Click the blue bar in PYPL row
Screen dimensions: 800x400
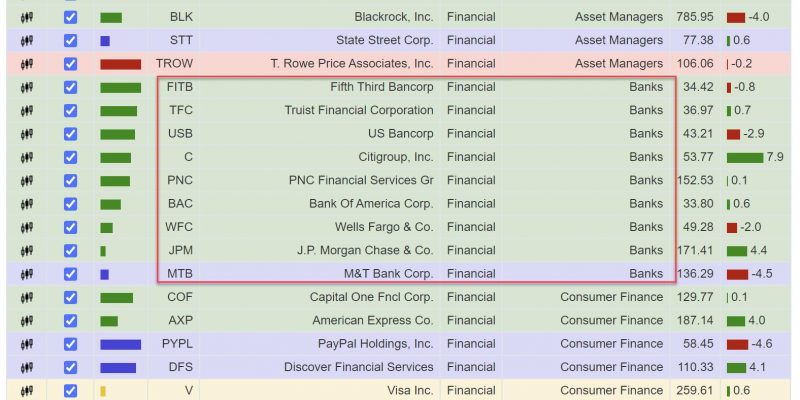(x=120, y=345)
